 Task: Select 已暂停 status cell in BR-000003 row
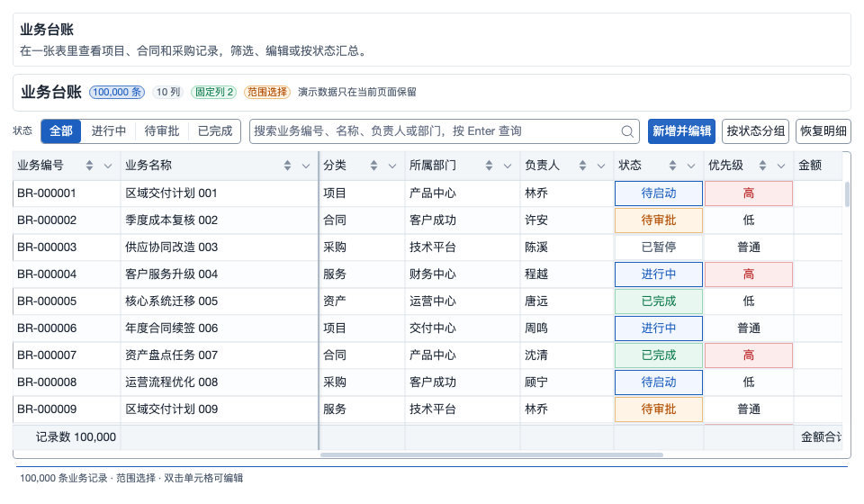[659, 247]
